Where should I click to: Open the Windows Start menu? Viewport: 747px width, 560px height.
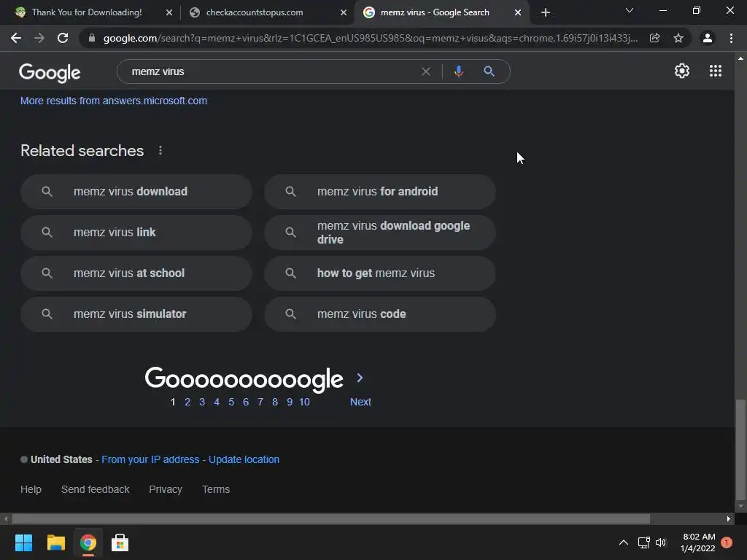coord(23,542)
